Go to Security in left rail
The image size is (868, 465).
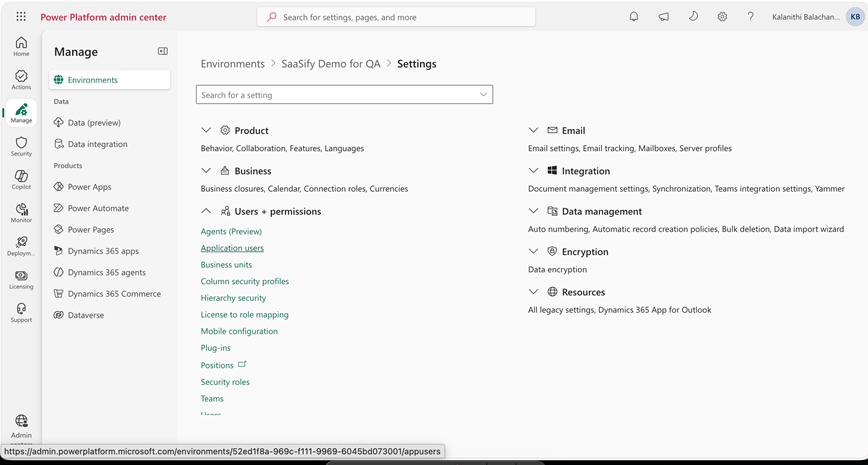[21, 147]
